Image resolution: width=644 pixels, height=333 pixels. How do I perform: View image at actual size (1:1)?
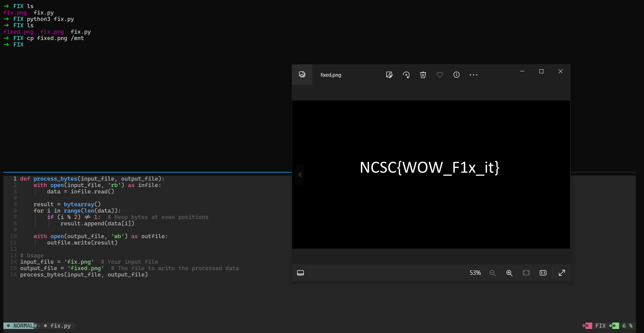pos(543,273)
